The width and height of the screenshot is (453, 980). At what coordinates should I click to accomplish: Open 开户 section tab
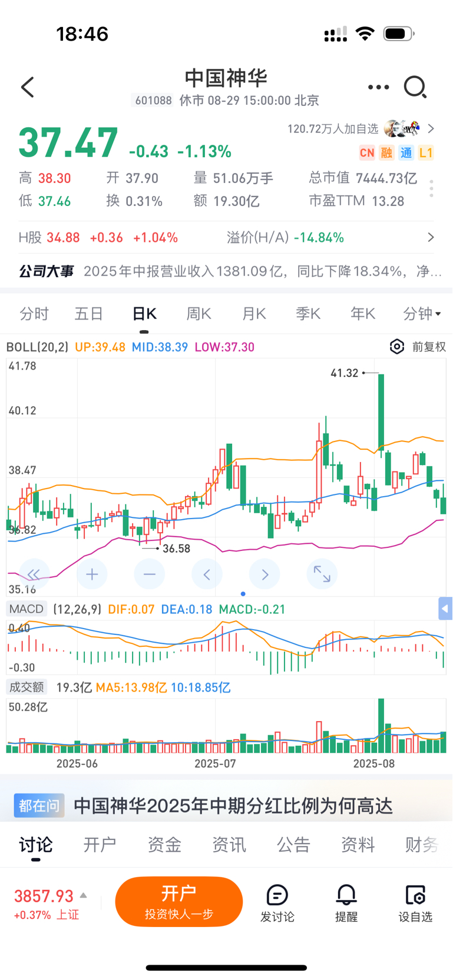pyautogui.click(x=100, y=845)
